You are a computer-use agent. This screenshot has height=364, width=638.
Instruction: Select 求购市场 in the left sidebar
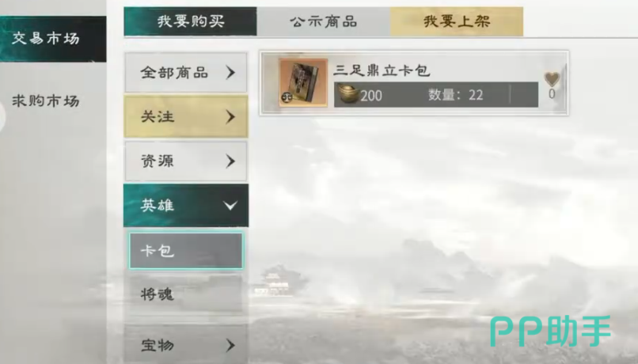coord(46,100)
